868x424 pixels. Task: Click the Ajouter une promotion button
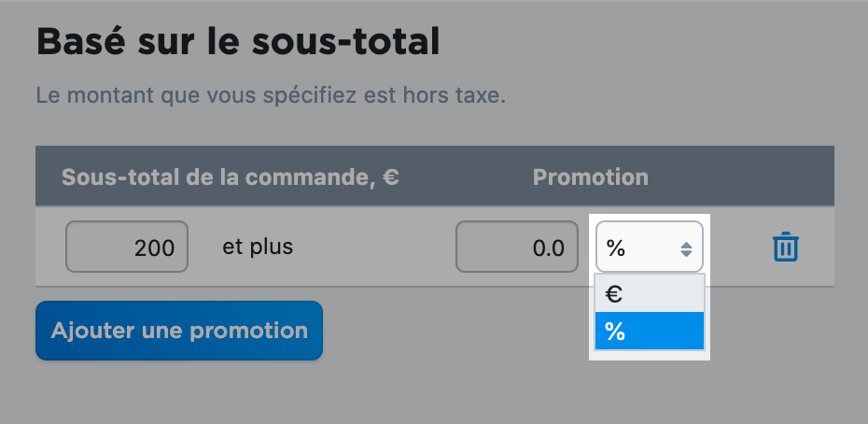coord(179,331)
